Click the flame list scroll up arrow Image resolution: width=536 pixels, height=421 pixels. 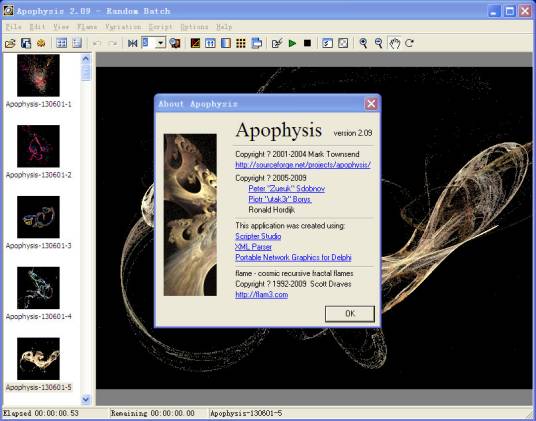click(86, 59)
